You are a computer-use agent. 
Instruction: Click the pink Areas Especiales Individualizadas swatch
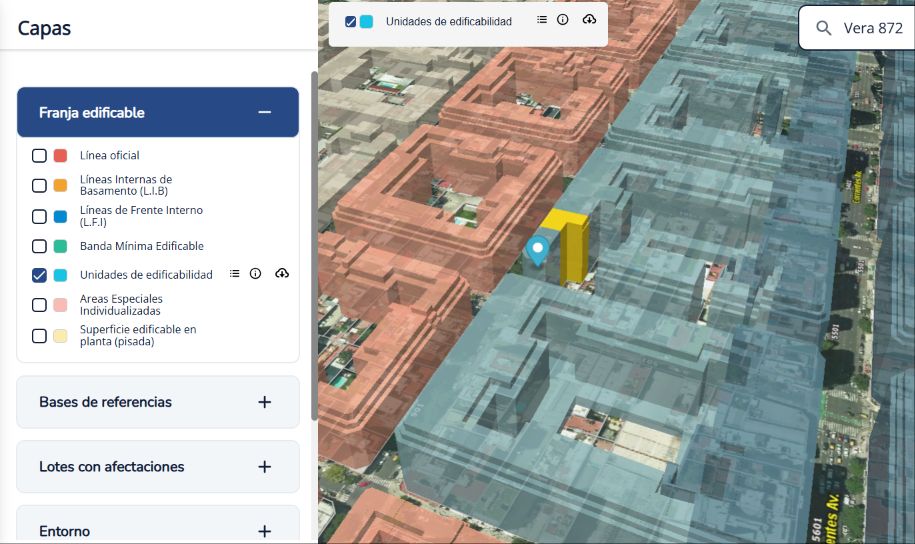point(60,305)
